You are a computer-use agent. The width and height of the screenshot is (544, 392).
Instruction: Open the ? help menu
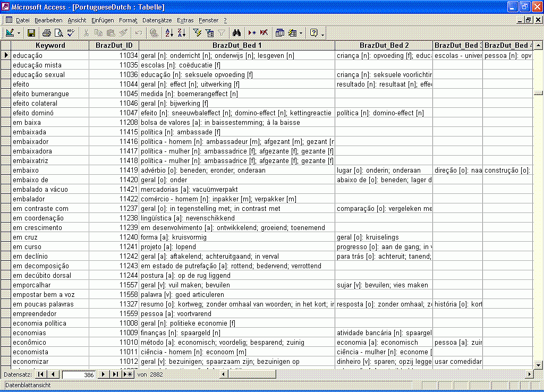225,21
